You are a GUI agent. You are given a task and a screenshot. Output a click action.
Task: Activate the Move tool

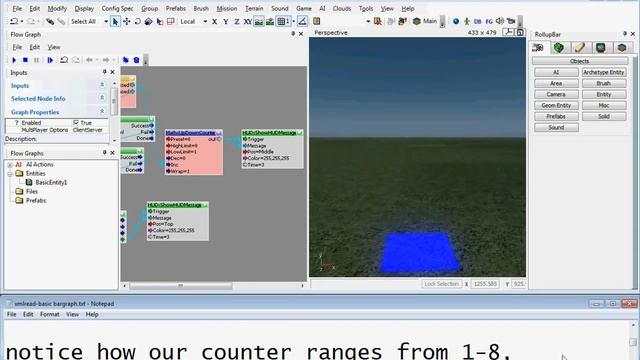click(127, 21)
